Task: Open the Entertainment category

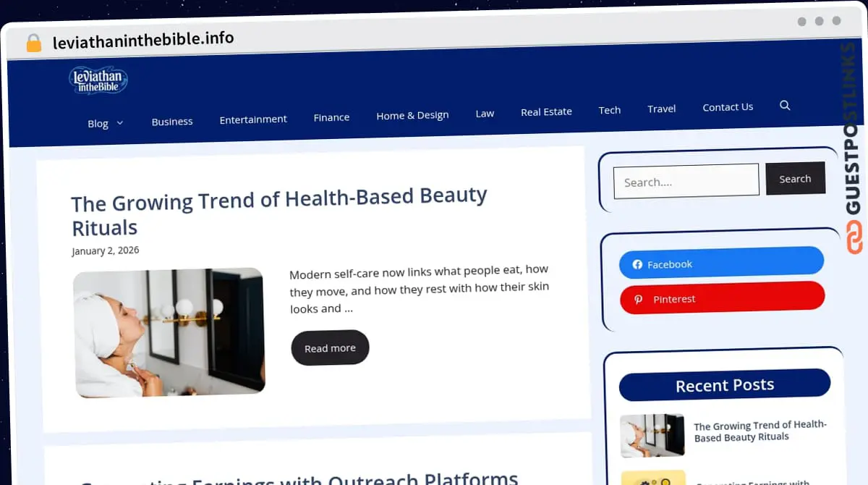Action: point(253,119)
